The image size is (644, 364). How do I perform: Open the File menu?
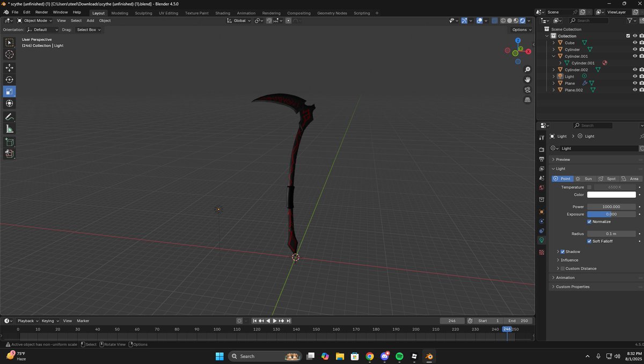15,12
